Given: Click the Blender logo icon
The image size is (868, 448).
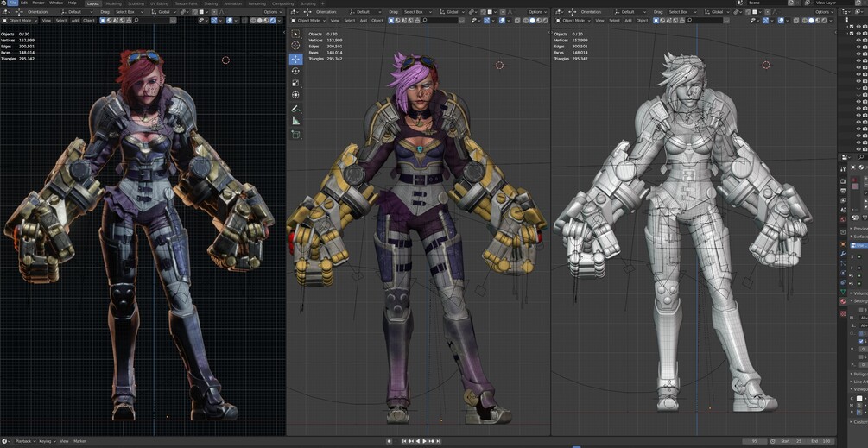Looking at the screenshot, I should (x=3, y=3).
